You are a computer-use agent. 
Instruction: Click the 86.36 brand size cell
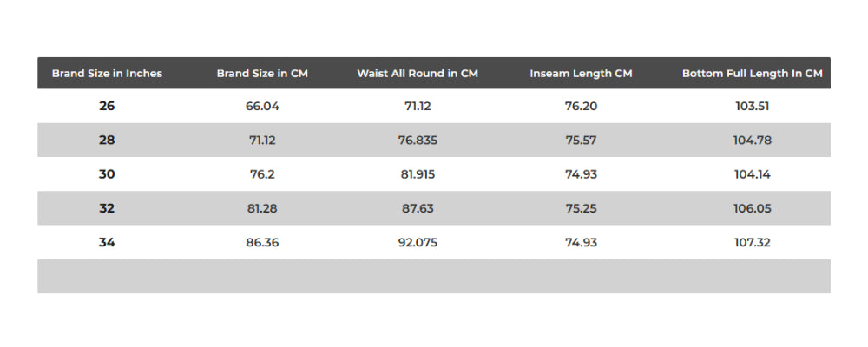point(262,242)
